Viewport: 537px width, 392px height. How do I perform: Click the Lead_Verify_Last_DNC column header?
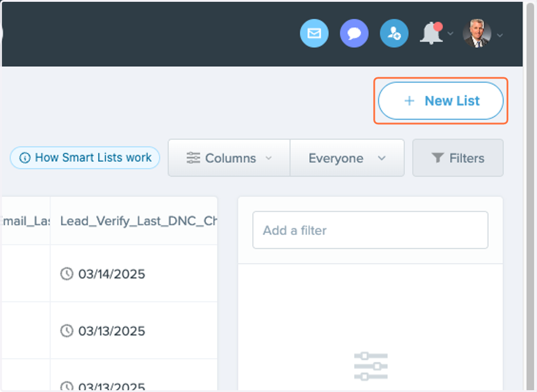(x=134, y=221)
